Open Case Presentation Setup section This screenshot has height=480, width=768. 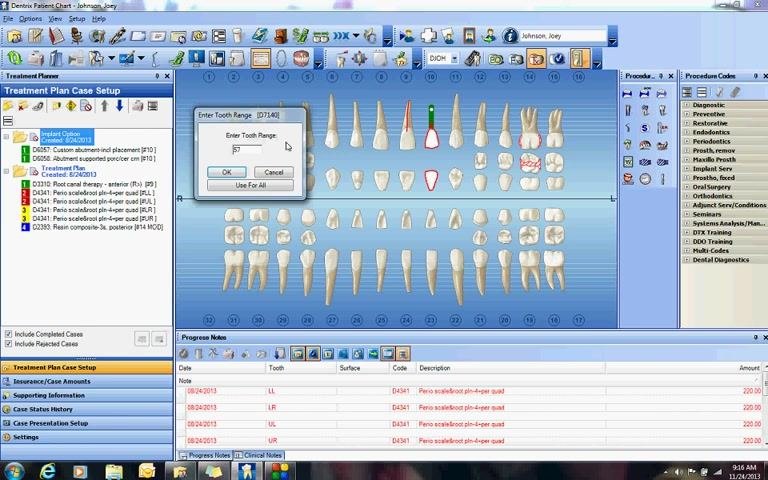coord(87,423)
